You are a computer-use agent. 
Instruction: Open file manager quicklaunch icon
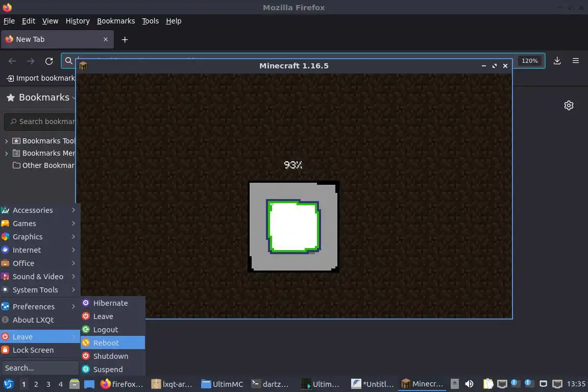[x=74, y=384]
